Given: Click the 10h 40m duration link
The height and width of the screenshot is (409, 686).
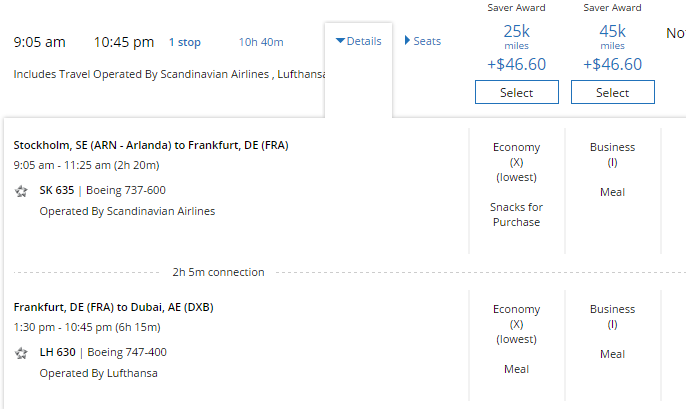Looking at the screenshot, I should (x=261, y=43).
